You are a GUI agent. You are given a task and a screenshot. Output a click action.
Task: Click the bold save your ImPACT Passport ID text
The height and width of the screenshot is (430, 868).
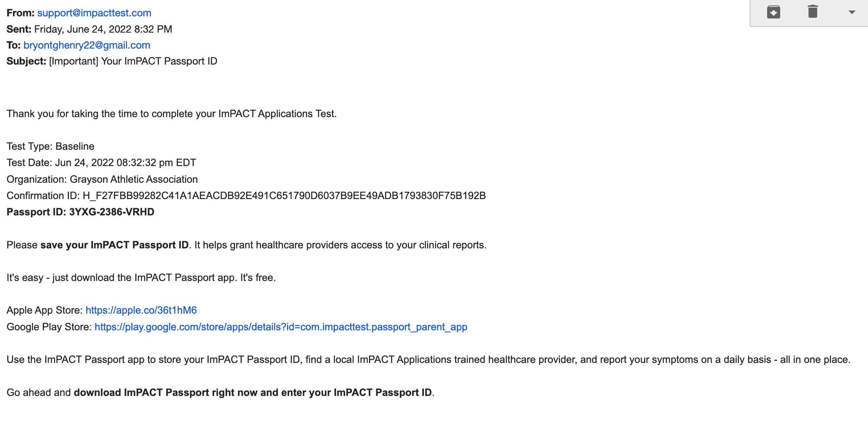coord(114,245)
